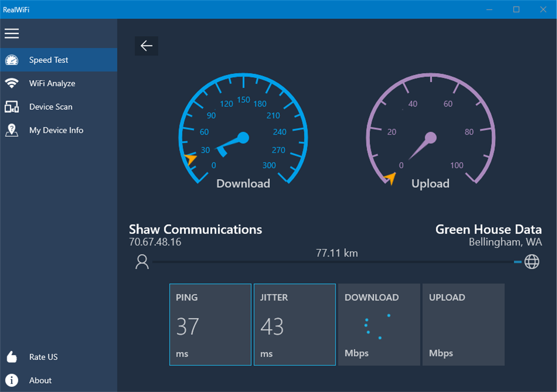Open the Speed Test menu entry
Screen dimensions: 557x392
click(50, 59)
